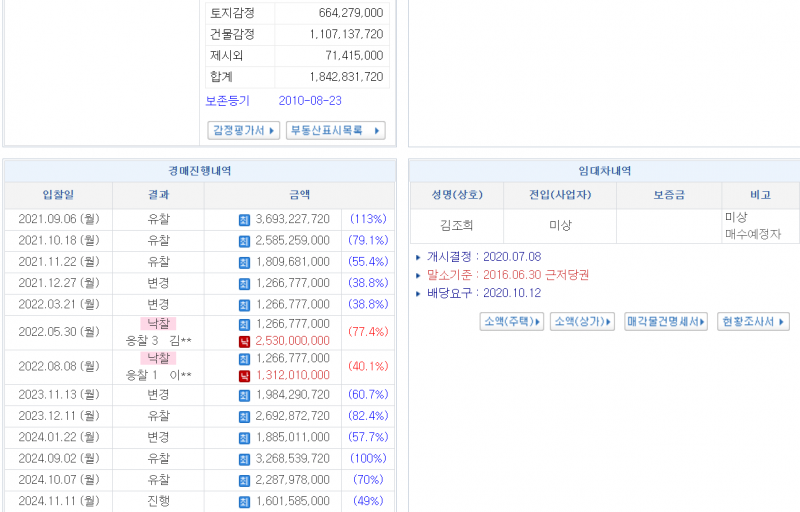The image size is (800, 512).
Task: Click minimum-price icon in the 2021.09.06 row
Action: (244, 220)
